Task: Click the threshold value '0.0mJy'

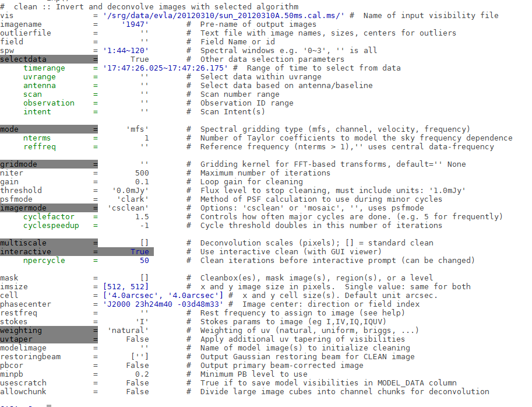Action: click(131, 191)
